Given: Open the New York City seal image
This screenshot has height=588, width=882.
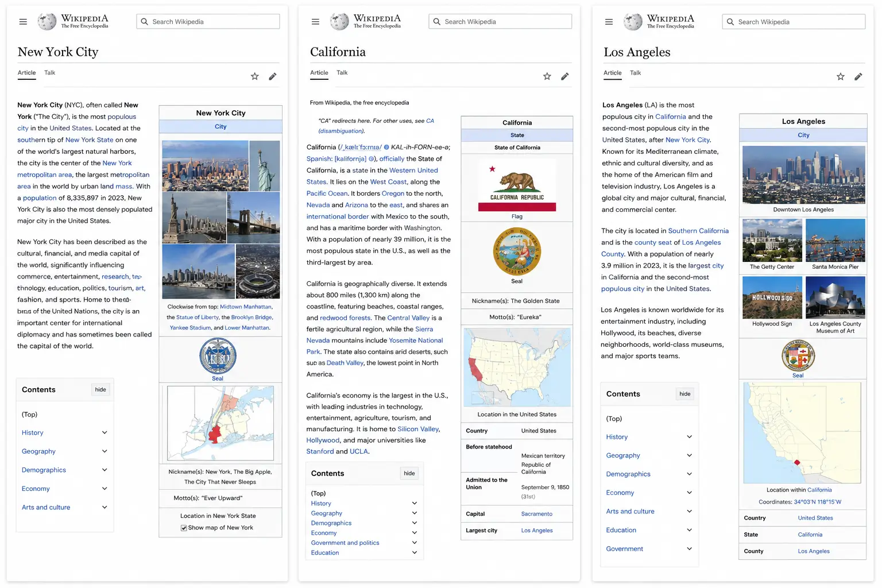Looking at the screenshot, I should [x=218, y=356].
